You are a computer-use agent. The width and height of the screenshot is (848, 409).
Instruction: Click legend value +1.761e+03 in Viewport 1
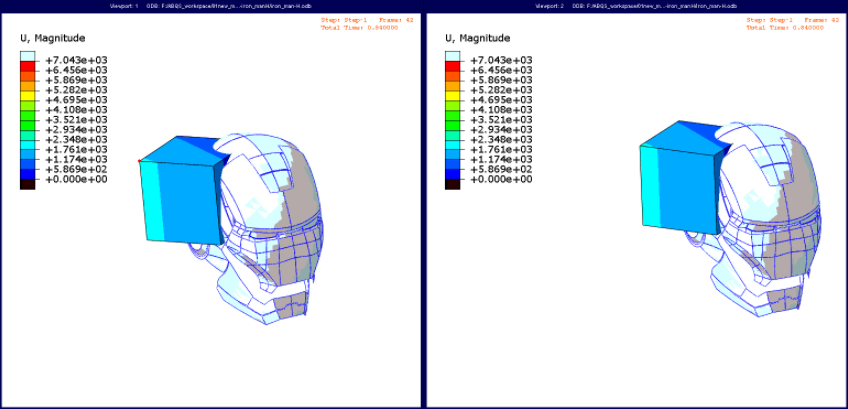pyautogui.click(x=76, y=149)
